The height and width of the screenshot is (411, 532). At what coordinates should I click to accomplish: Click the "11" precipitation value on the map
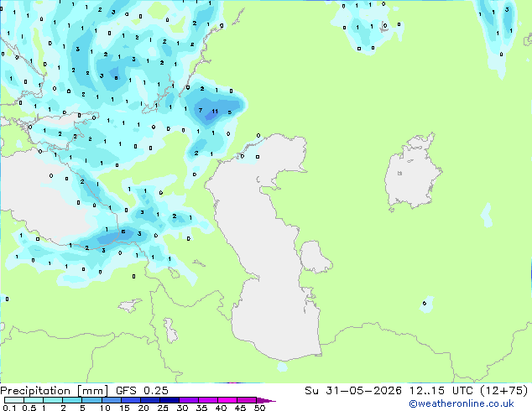coord(215,112)
